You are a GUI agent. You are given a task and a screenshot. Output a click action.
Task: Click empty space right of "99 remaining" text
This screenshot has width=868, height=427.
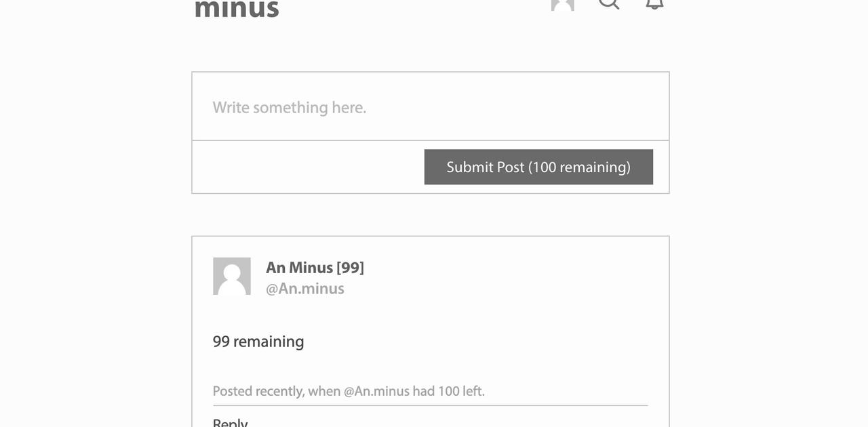[475, 342]
